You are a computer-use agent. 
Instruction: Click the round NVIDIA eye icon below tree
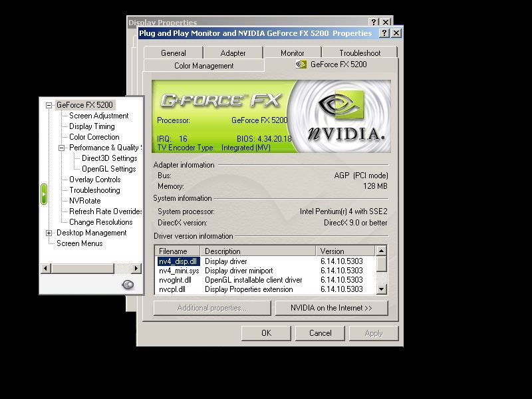(x=128, y=285)
